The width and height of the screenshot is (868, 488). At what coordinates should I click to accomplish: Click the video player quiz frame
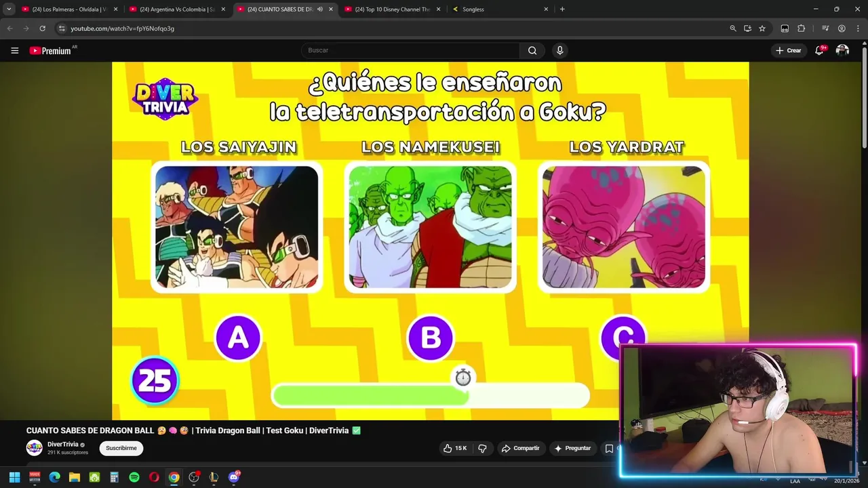[431, 241]
